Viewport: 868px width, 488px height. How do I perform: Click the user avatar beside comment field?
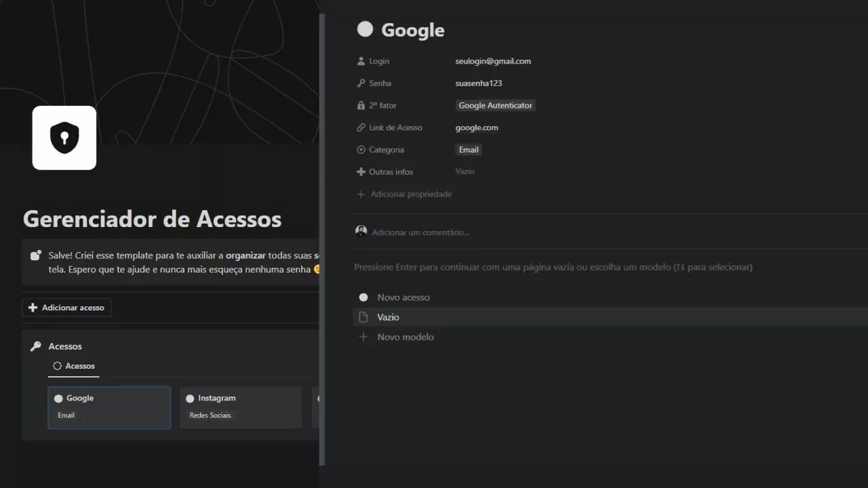coord(361,232)
